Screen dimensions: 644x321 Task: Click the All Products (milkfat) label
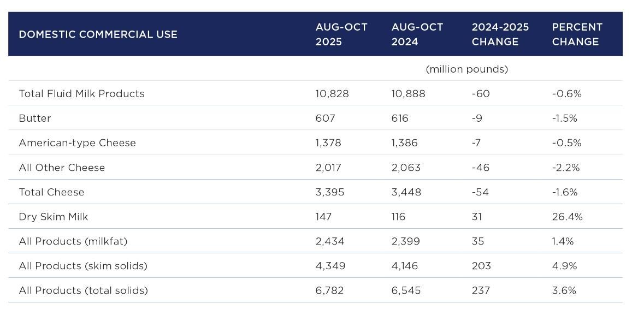click(73, 241)
